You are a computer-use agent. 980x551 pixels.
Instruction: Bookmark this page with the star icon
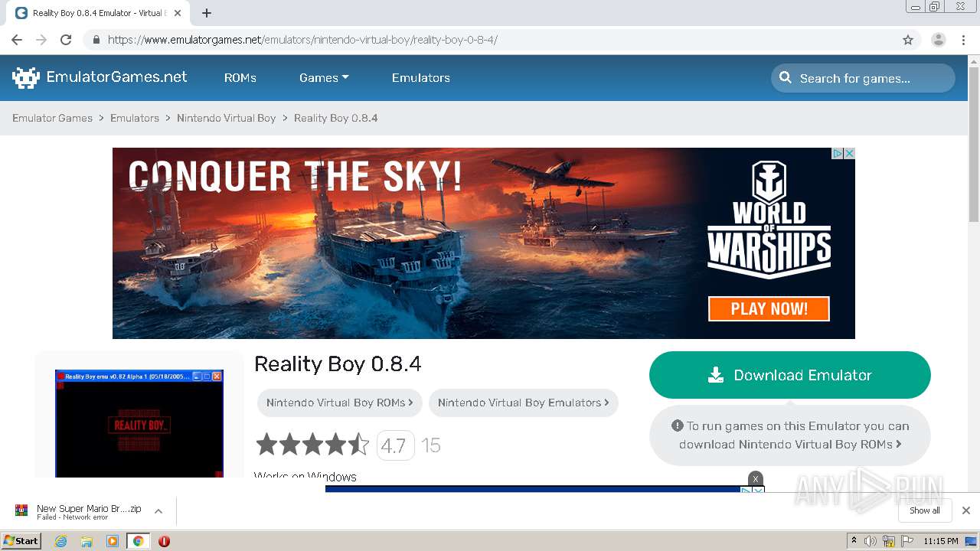(908, 40)
